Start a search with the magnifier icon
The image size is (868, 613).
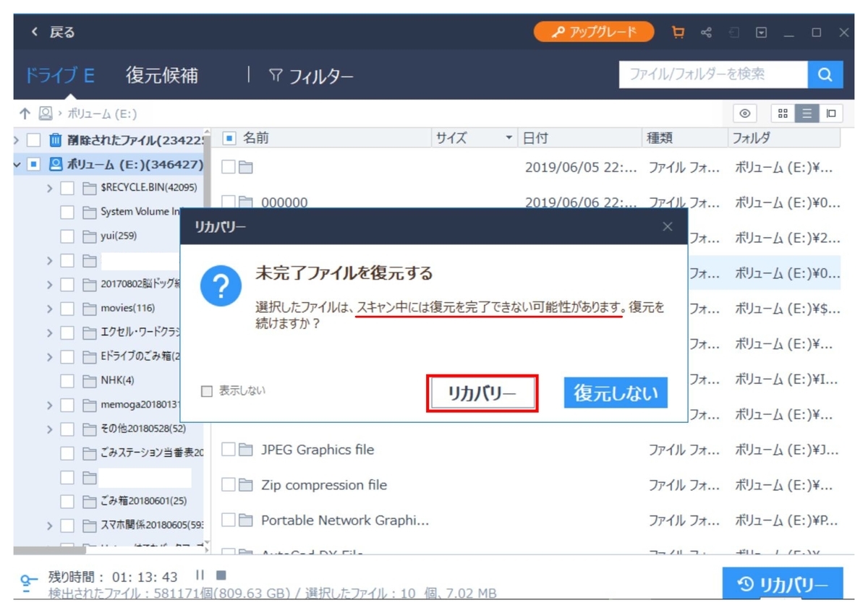pyautogui.click(x=825, y=74)
